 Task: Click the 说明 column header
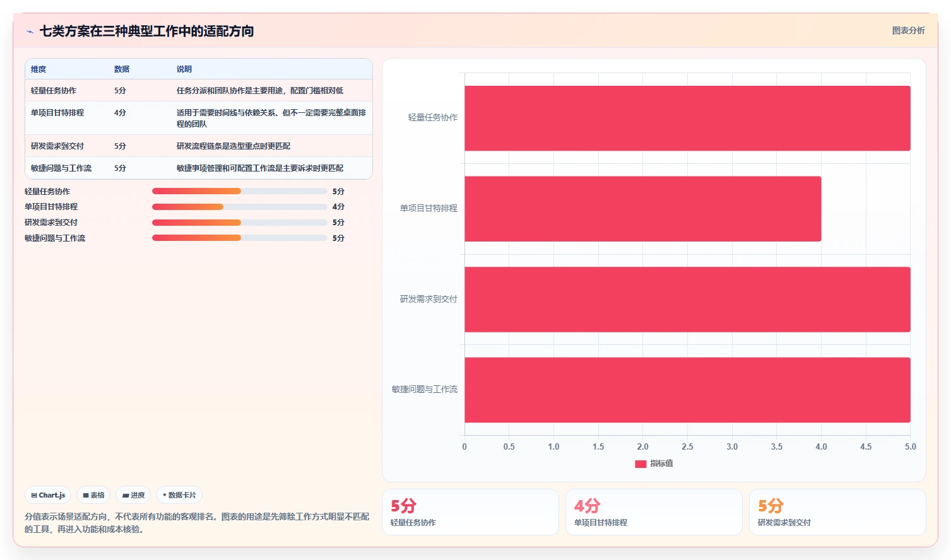pos(184,69)
